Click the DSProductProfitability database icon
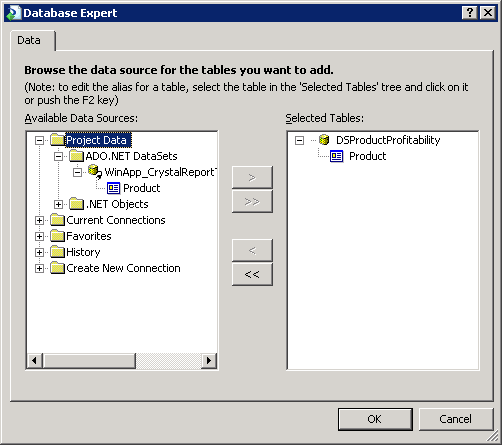Viewport: 502px width, 445px height. point(324,140)
